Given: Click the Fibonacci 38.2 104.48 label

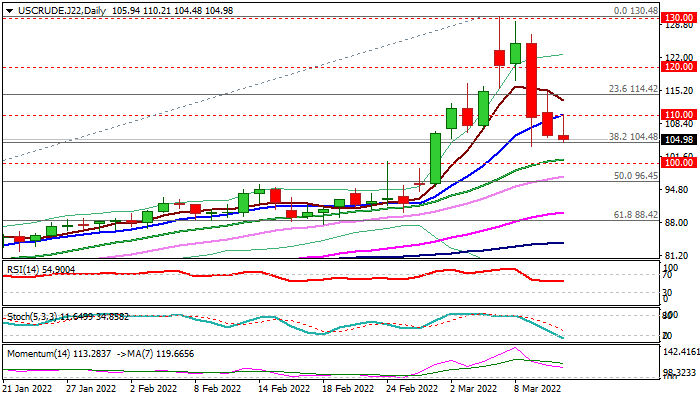Looking at the screenshot, I should tap(633, 137).
